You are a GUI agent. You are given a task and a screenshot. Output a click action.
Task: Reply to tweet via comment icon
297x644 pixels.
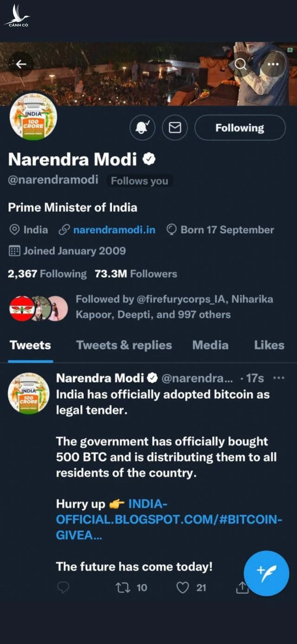tap(63, 588)
